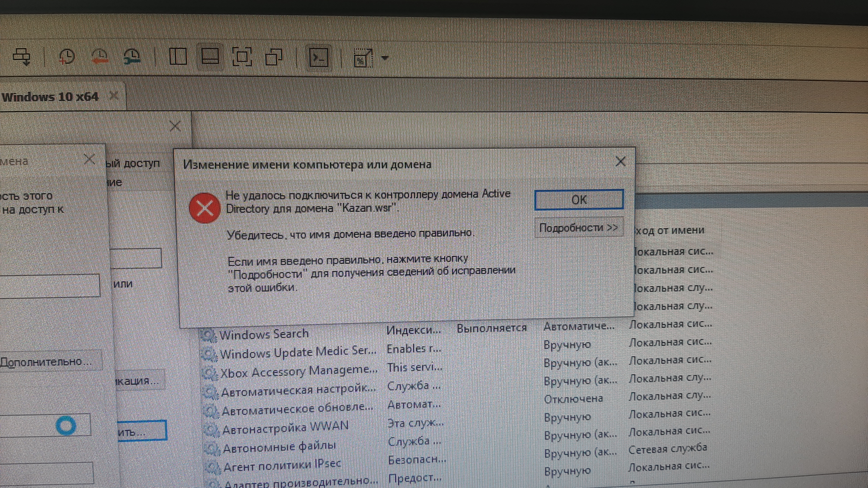Screen dimensions: 868x488
Task: Click the Автоматиче... startup type cell
Action: point(579,326)
